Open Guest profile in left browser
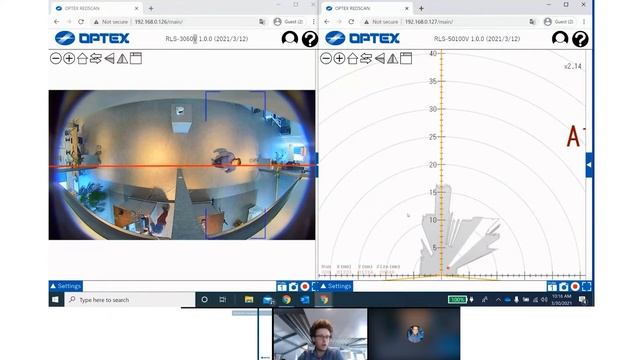 (x=288, y=22)
